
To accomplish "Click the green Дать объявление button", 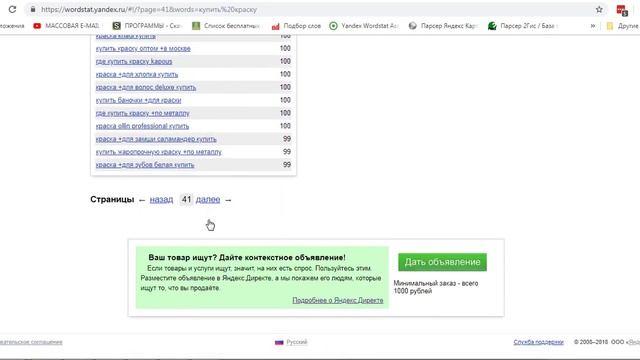I will (x=442, y=262).
